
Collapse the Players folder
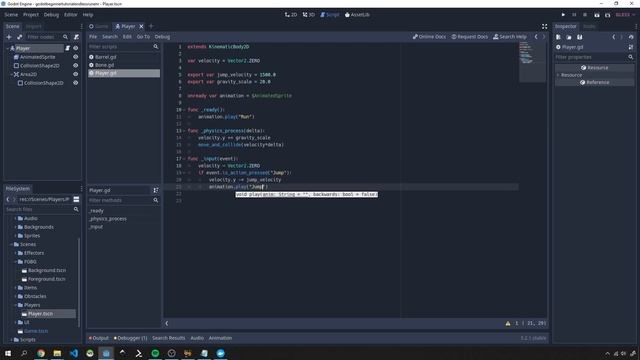pos(16,305)
